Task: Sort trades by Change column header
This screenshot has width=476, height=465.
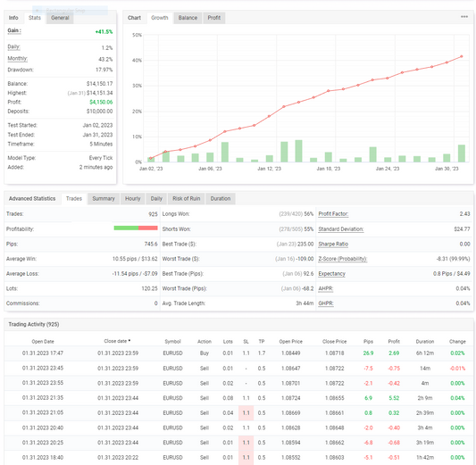Action: 457,342
